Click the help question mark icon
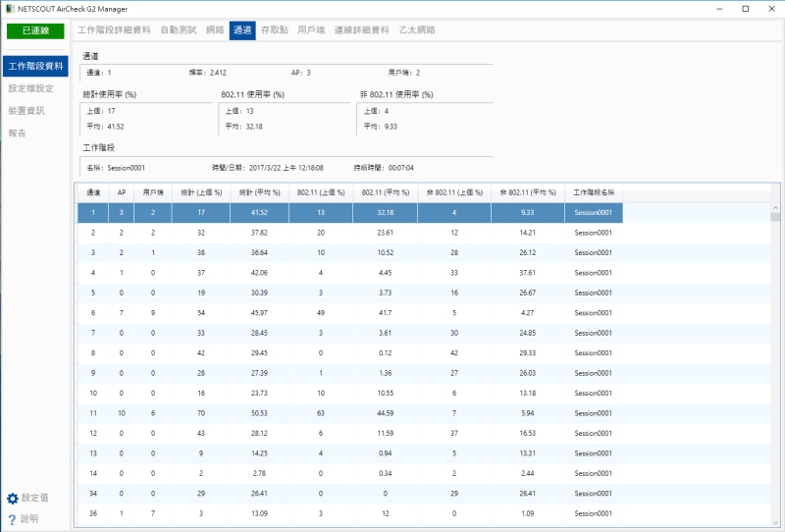 [13, 519]
